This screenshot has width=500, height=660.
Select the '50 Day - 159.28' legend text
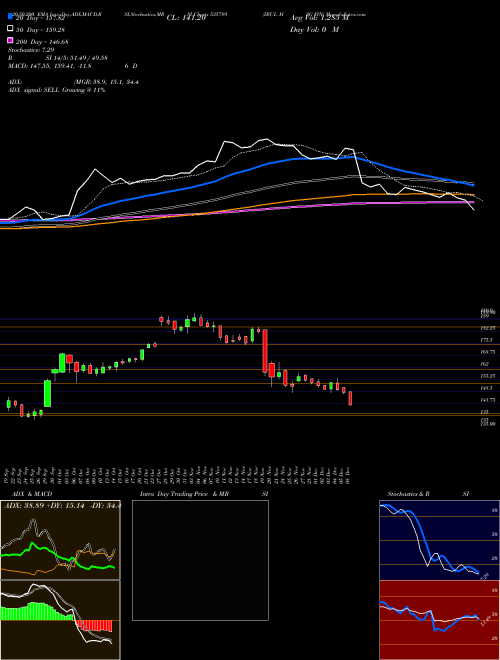click(41, 29)
